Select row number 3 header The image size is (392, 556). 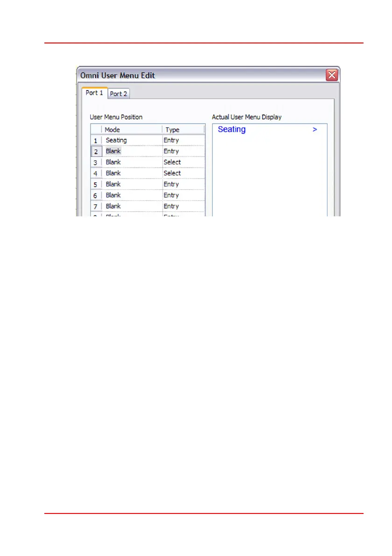[x=96, y=163]
